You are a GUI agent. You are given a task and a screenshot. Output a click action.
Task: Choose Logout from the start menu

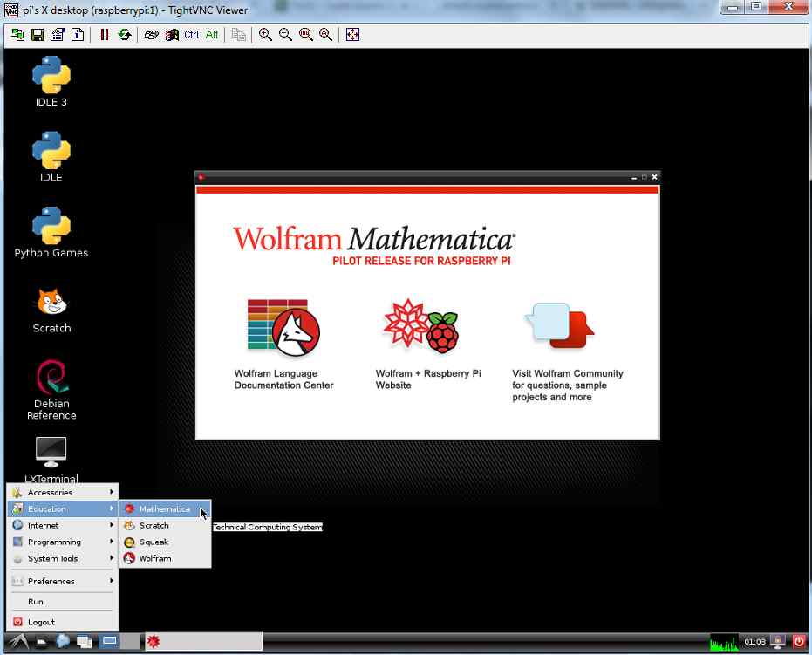(x=63, y=622)
